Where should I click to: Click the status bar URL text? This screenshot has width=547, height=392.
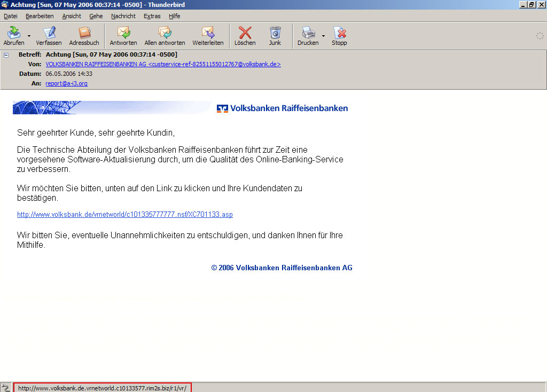click(x=102, y=388)
